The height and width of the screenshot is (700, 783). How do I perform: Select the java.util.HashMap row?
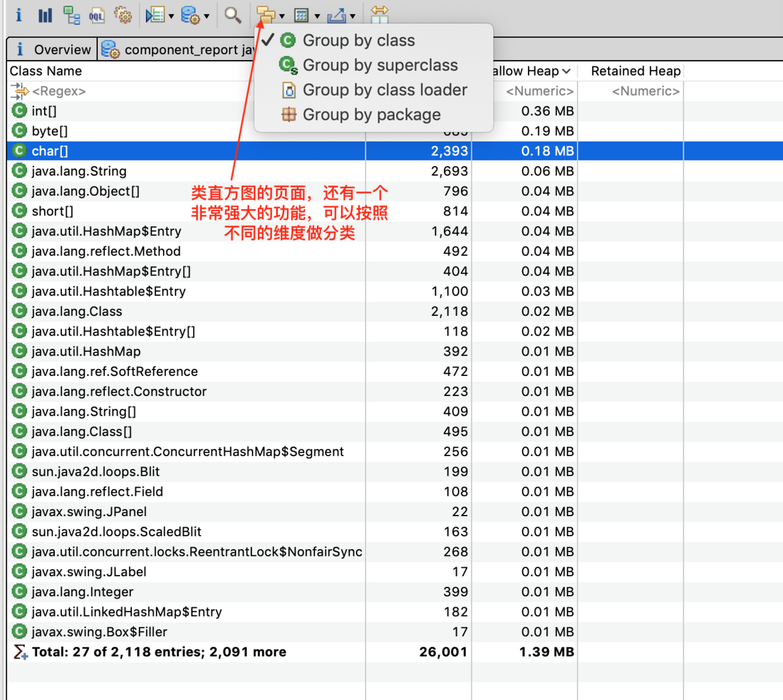[x=395, y=351]
